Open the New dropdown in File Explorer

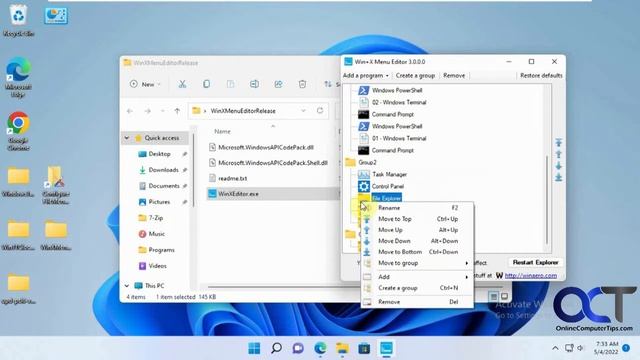point(145,84)
